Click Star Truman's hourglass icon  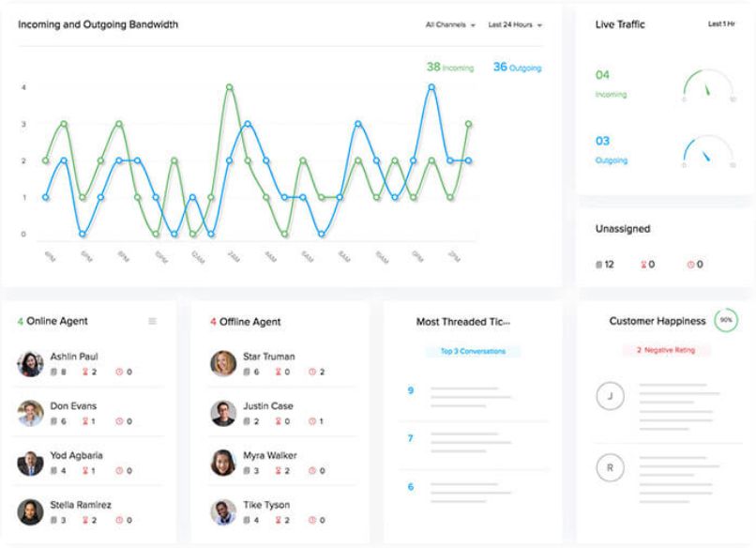tap(279, 372)
